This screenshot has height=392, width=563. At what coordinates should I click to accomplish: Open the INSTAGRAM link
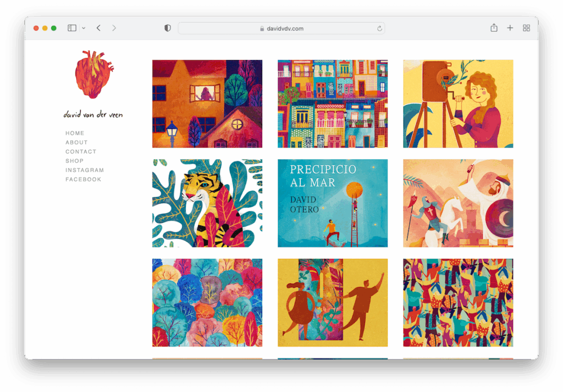pos(85,170)
